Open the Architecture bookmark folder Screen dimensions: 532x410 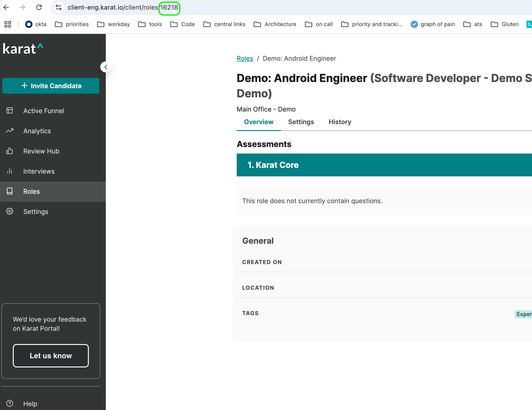click(275, 24)
